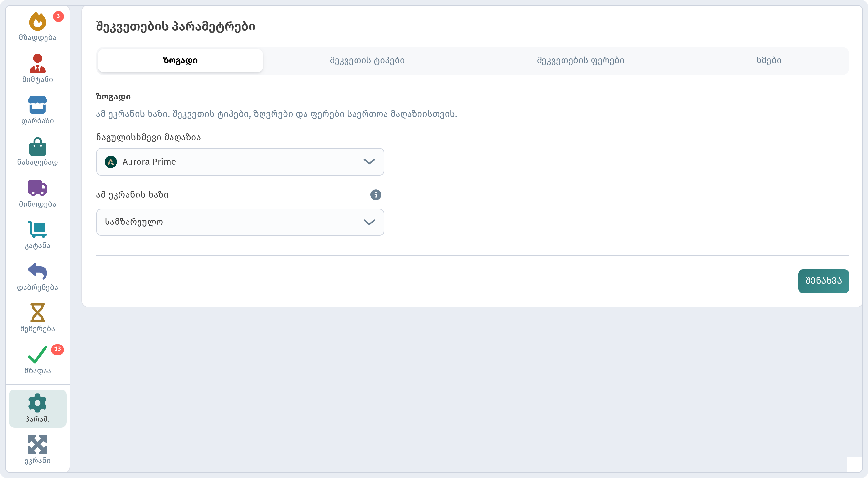
Task: Open the Aurora Prime store dropdown
Action: 240,162
